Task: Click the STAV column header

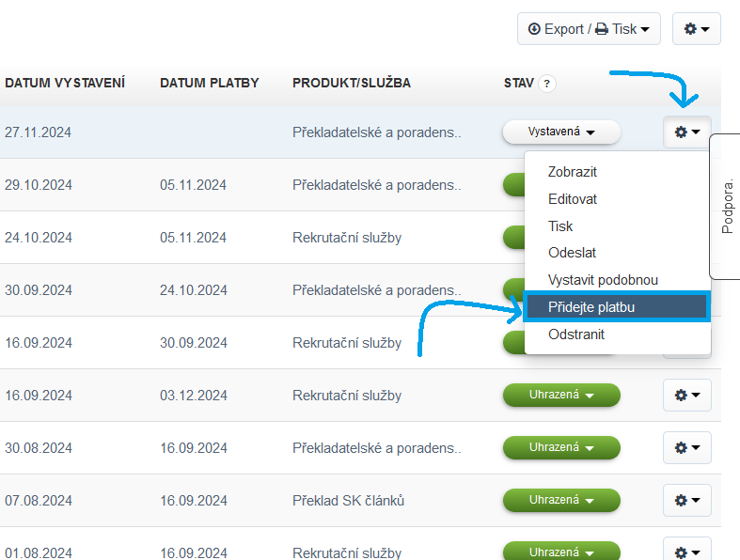Action: coord(519,83)
